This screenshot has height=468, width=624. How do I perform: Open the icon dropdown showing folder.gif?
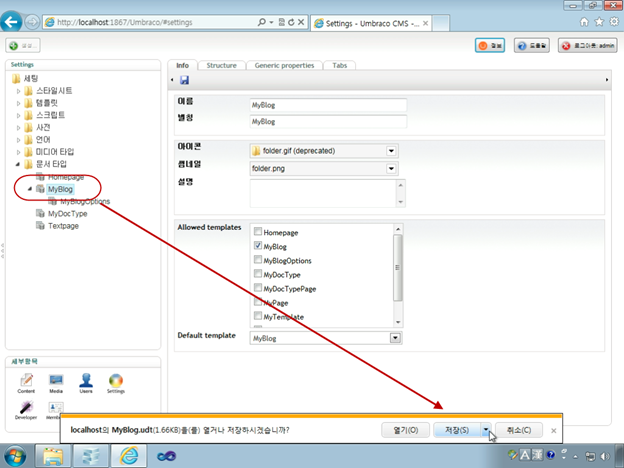click(x=391, y=151)
